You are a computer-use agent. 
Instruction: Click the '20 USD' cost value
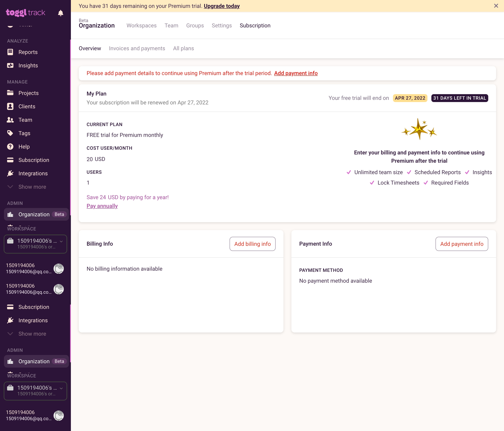point(96,159)
